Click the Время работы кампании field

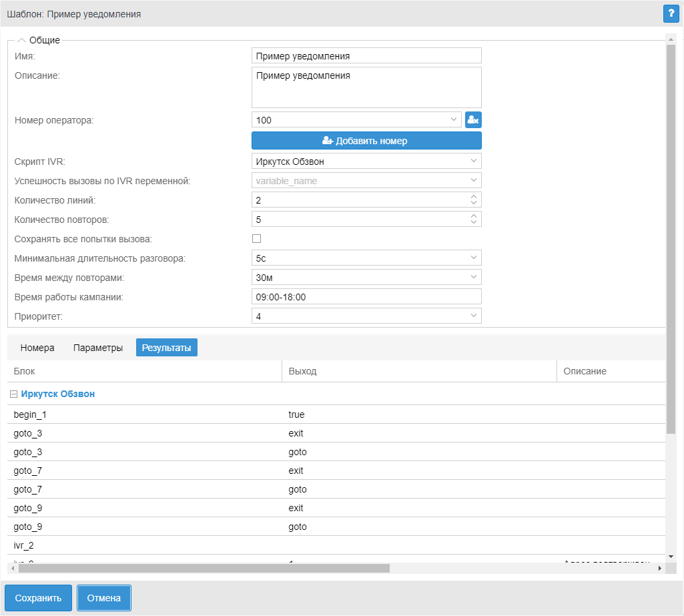(366, 296)
